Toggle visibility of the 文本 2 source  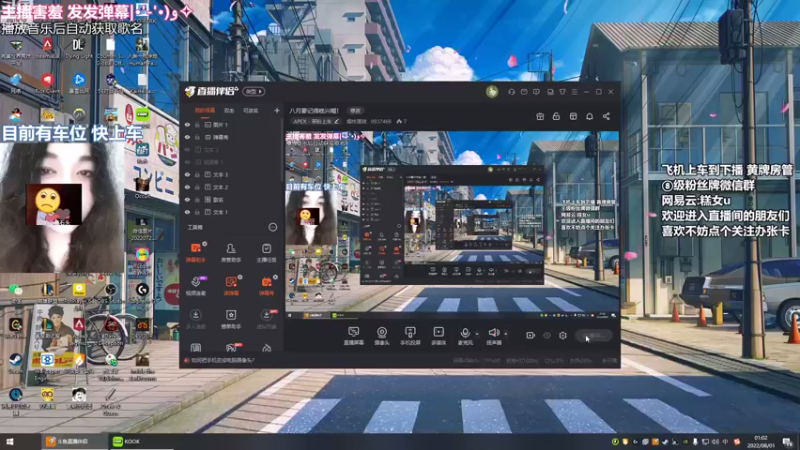[x=187, y=187]
